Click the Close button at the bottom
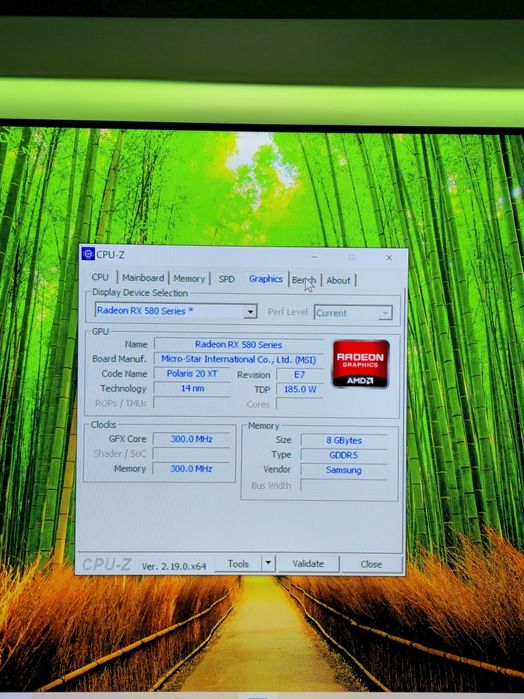Image resolution: width=524 pixels, height=699 pixels. pos(371,564)
